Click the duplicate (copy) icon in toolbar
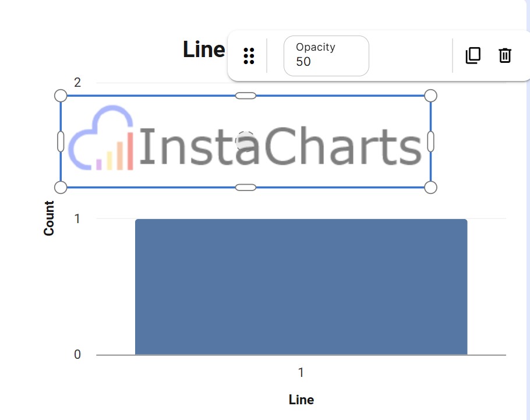 [473, 55]
